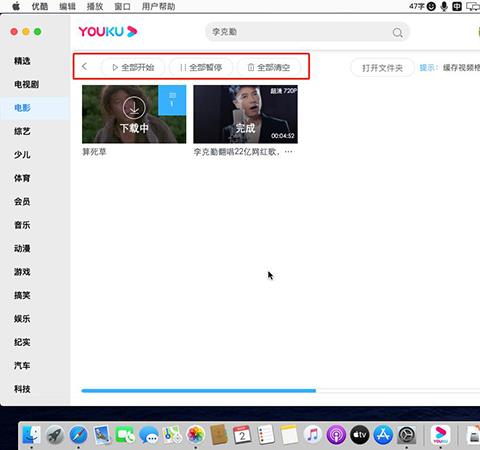Click 打开文件夹 button

(382, 68)
